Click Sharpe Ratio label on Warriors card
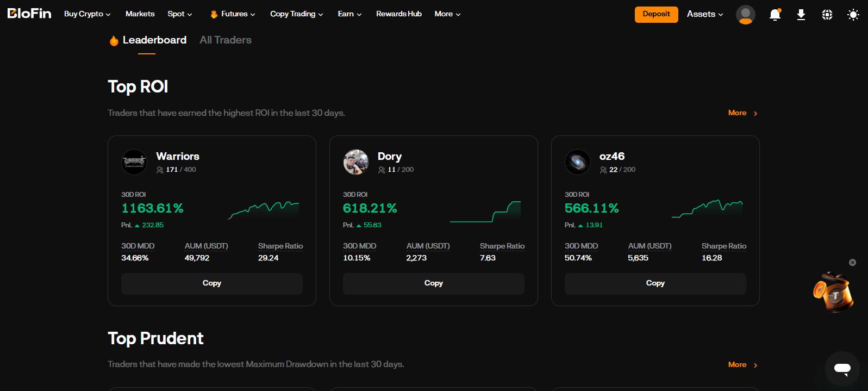The image size is (868, 391). (280, 246)
